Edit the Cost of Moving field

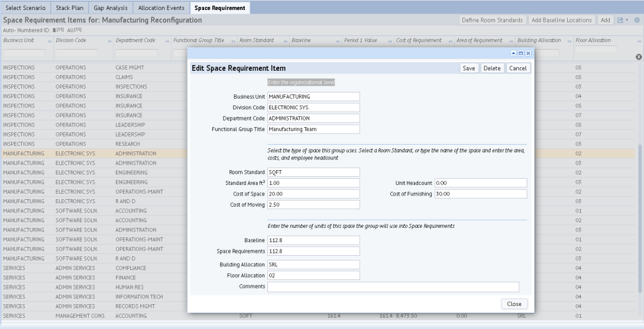click(x=313, y=205)
